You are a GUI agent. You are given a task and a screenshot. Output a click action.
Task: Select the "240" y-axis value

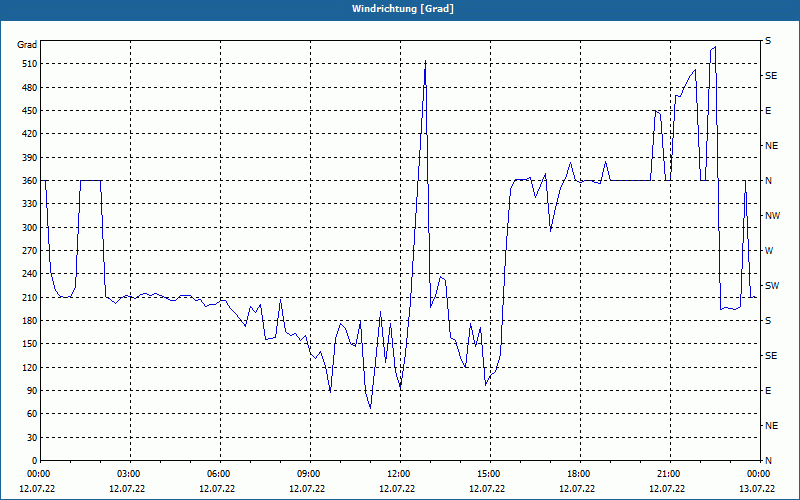tap(30, 274)
